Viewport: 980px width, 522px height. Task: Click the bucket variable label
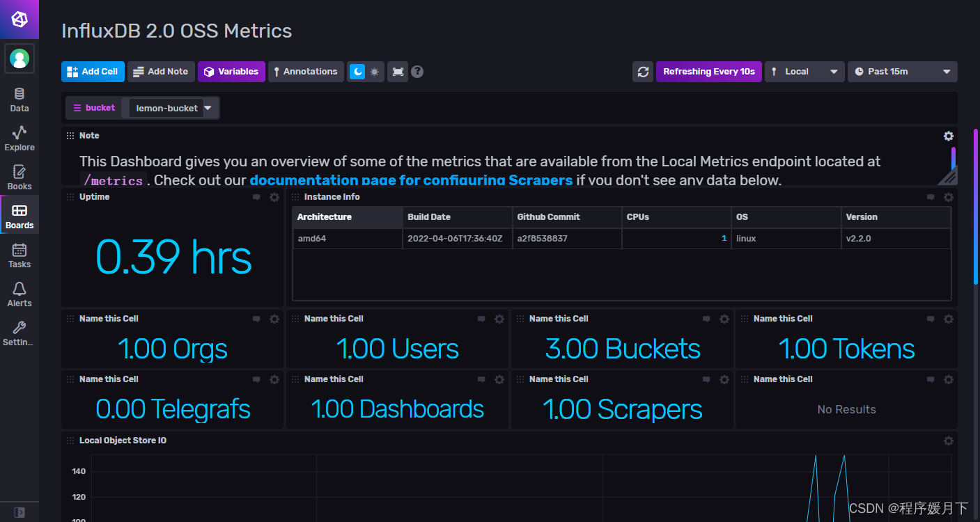coord(94,108)
